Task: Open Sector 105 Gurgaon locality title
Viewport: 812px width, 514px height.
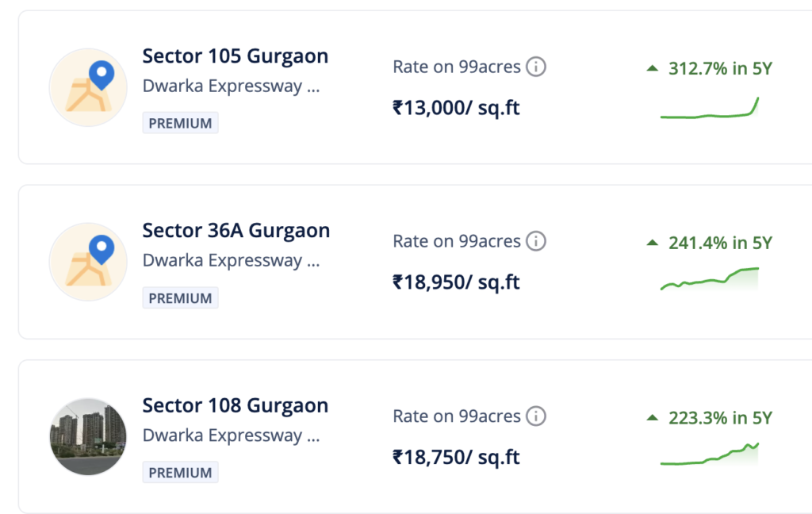Action: pyautogui.click(x=235, y=56)
